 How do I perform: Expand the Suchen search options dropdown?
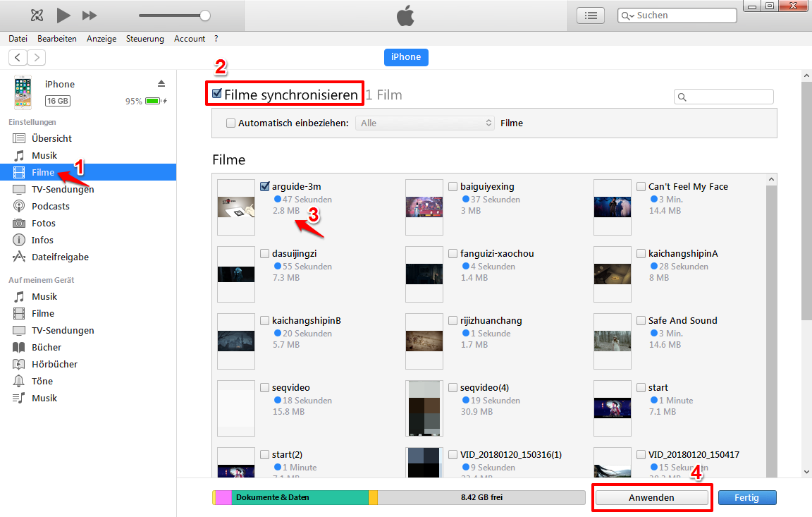(x=627, y=16)
